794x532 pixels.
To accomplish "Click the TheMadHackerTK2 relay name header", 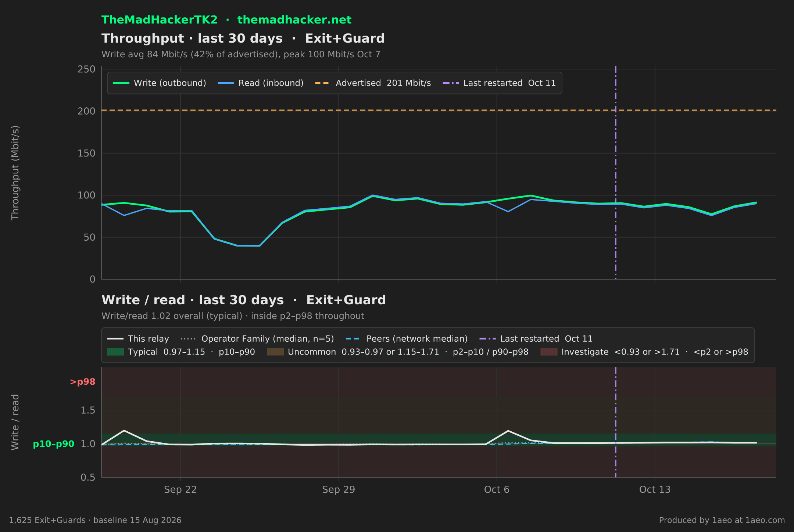I will (159, 20).
